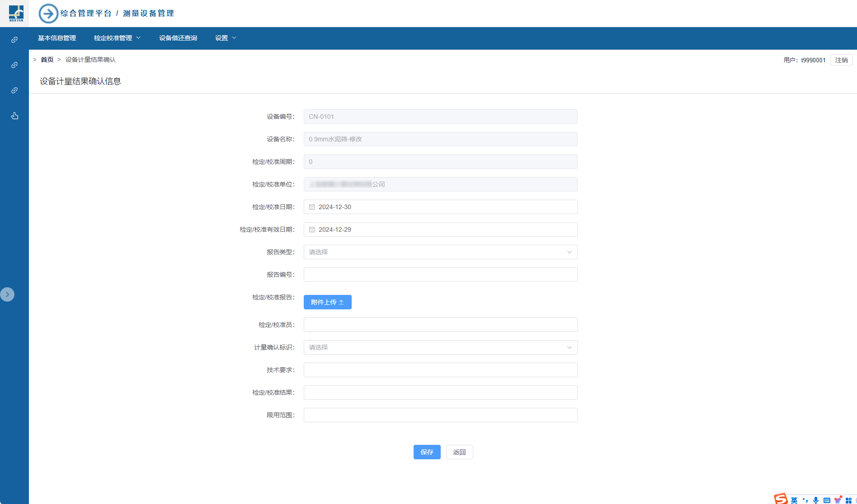Open the 计量确认标识 dropdown
This screenshot has width=857, height=504.
pos(440,347)
